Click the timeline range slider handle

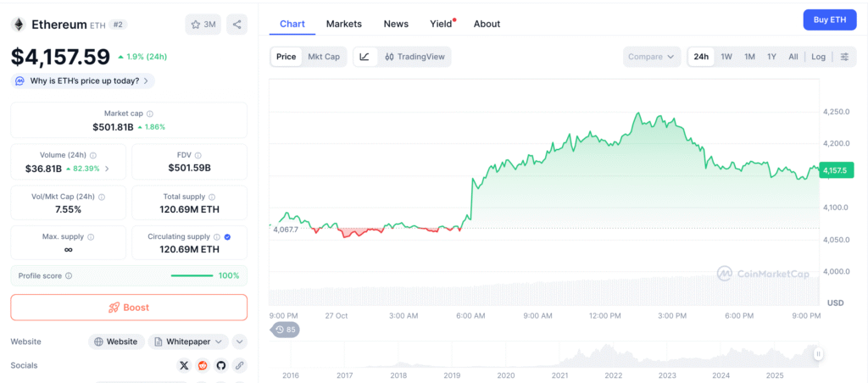click(x=819, y=353)
